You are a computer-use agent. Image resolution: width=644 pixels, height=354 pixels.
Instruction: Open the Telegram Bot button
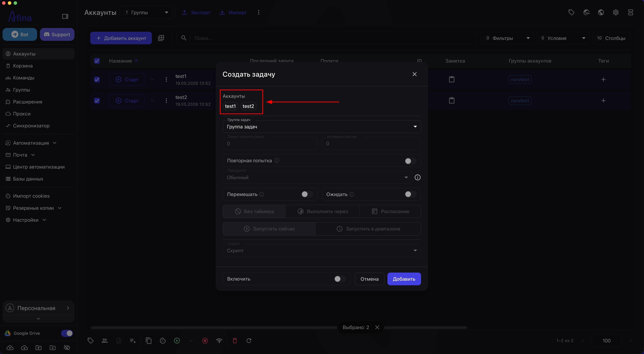(20, 34)
